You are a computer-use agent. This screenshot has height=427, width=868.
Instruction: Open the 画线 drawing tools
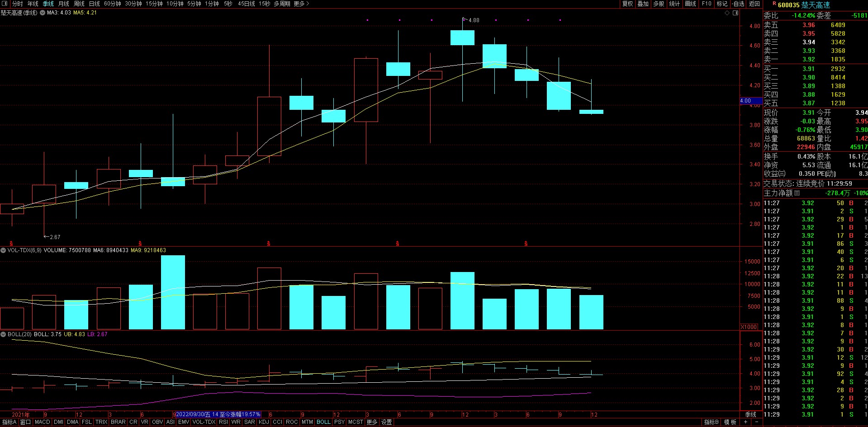[690, 4]
